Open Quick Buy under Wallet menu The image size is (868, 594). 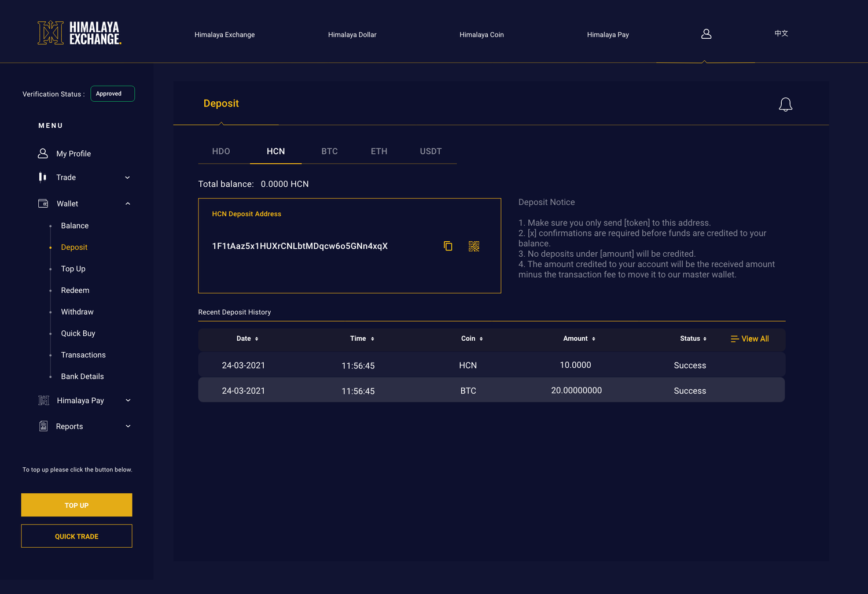78,334
